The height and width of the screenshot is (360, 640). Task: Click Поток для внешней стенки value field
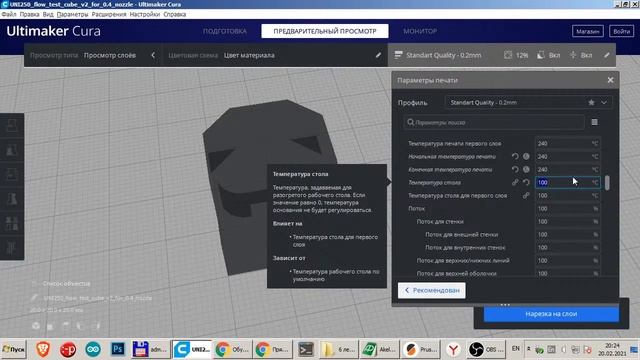point(567,235)
